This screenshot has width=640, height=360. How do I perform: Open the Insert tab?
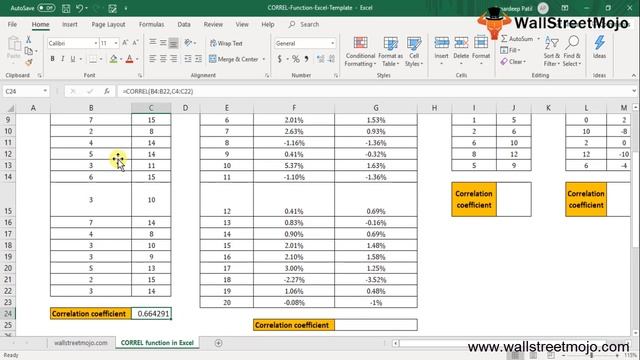click(x=70, y=24)
